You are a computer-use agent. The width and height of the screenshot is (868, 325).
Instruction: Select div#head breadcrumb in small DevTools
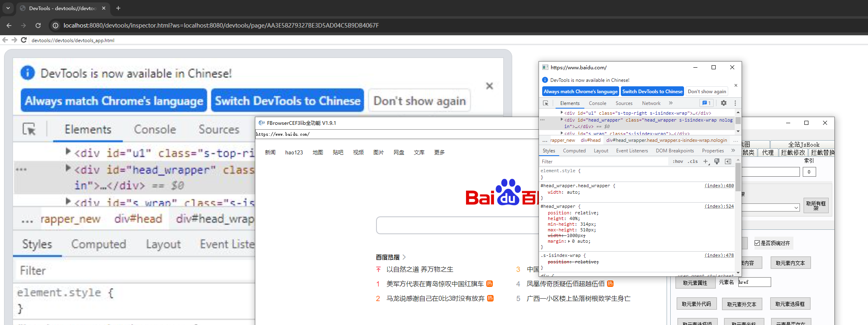590,140
